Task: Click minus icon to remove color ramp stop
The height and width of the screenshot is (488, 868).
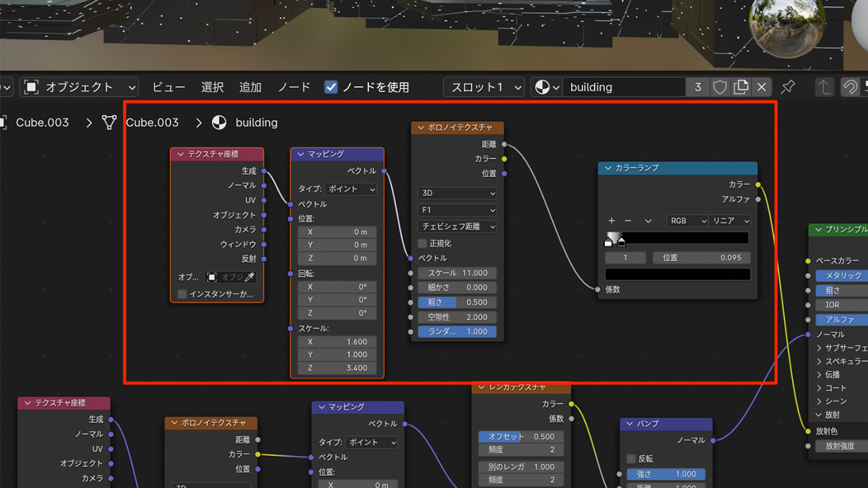Action: tap(628, 221)
